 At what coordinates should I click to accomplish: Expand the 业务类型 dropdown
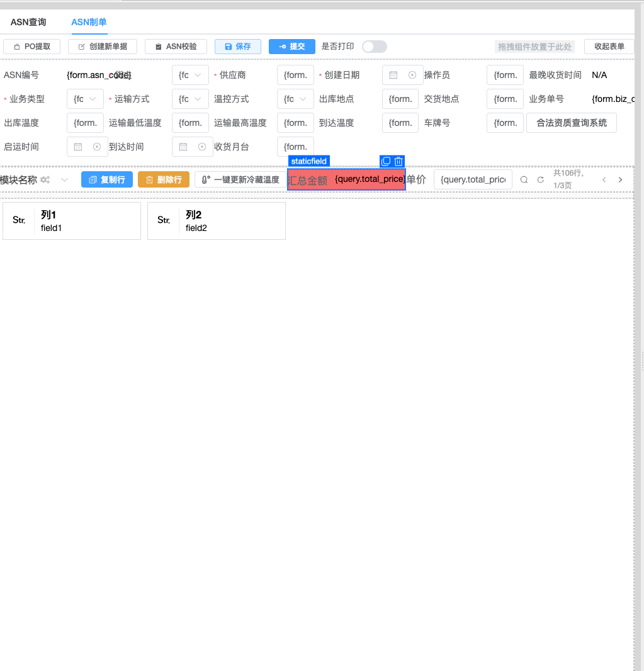85,99
